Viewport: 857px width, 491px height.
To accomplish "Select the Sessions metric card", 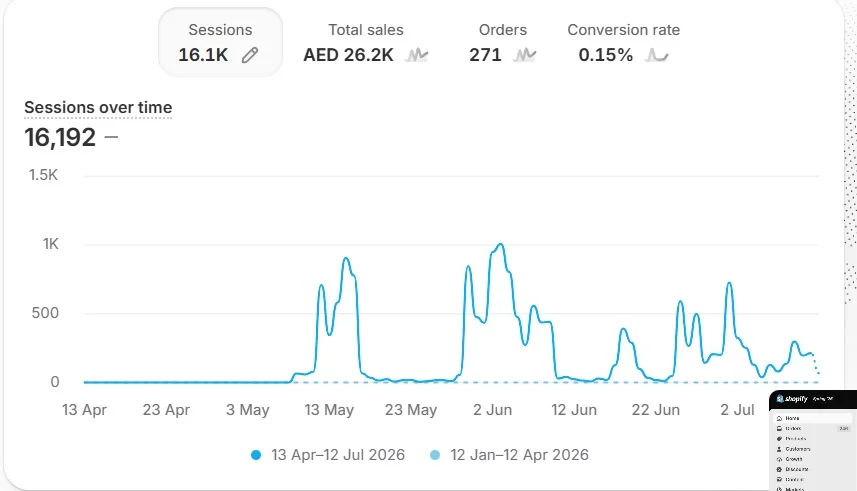I will click(x=220, y=42).
